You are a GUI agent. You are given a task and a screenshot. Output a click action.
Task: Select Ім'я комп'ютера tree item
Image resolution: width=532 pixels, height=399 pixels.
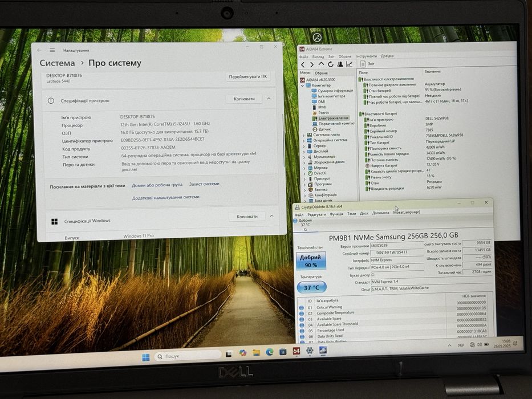[328, 96]
